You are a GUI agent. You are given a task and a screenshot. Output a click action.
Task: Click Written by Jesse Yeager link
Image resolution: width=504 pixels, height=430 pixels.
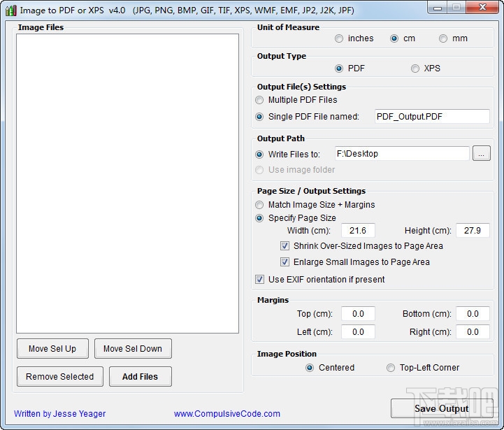click(60, 414)
